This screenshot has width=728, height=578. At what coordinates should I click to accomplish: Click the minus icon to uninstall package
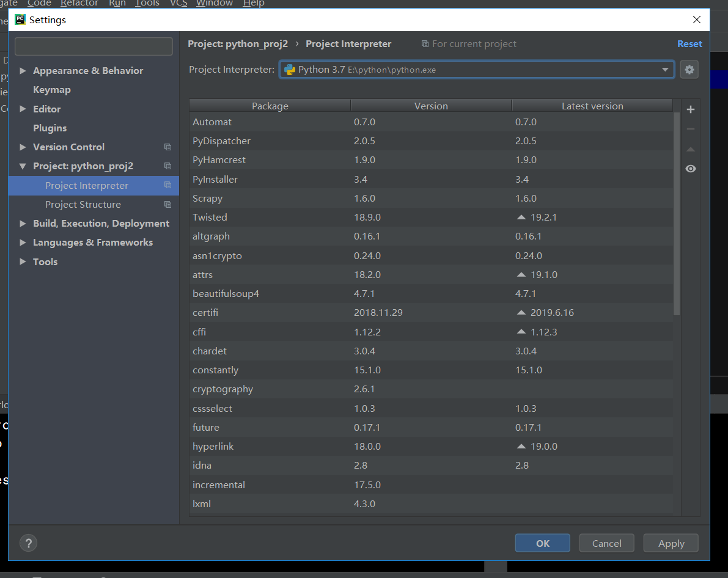pyautogui.click(x=690, y=129)
